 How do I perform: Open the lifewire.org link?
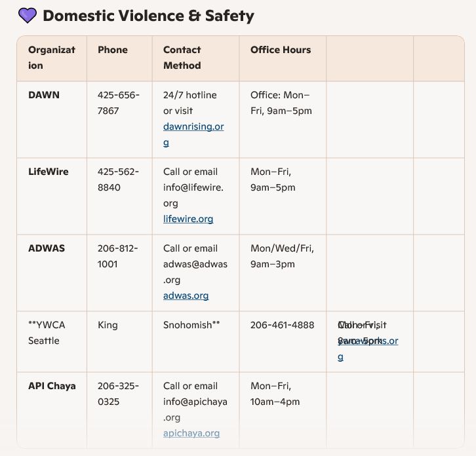pos(188,219)
